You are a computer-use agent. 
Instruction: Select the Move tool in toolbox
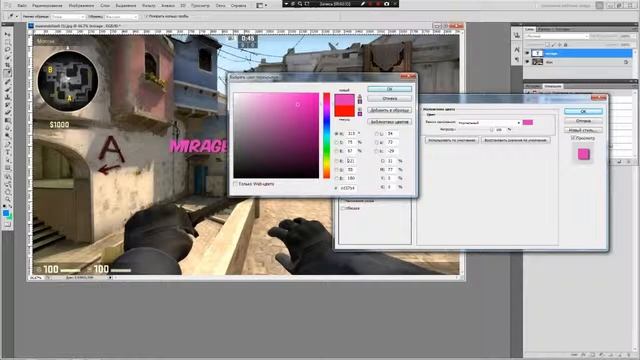pyautogui.click(x=7, y=34)
